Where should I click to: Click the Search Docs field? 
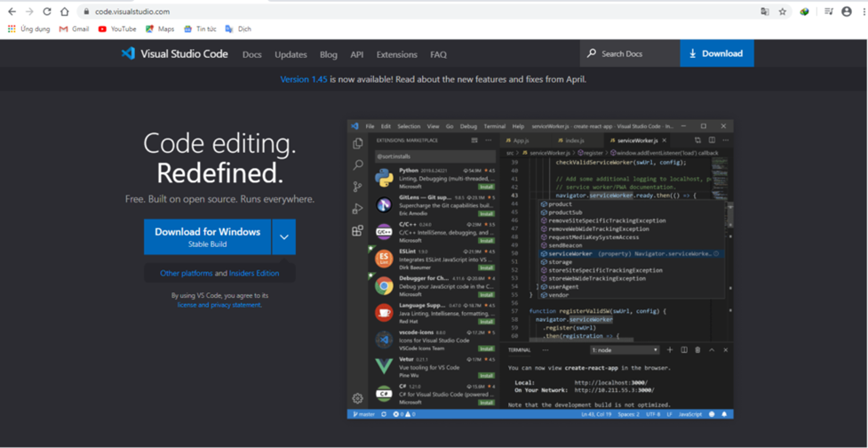(x=630, y=53)
